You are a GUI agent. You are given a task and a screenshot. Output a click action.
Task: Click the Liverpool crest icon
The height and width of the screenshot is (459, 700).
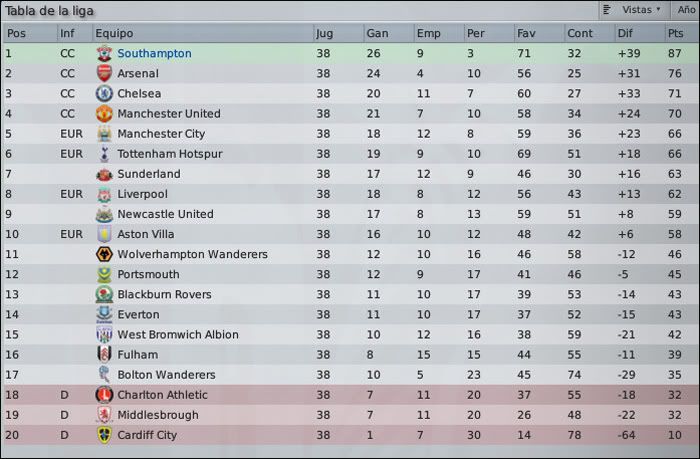point(104,194)
